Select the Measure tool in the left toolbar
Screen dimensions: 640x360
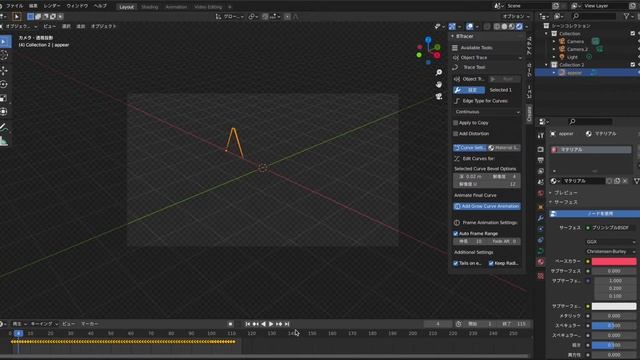[x=4, y=141]
